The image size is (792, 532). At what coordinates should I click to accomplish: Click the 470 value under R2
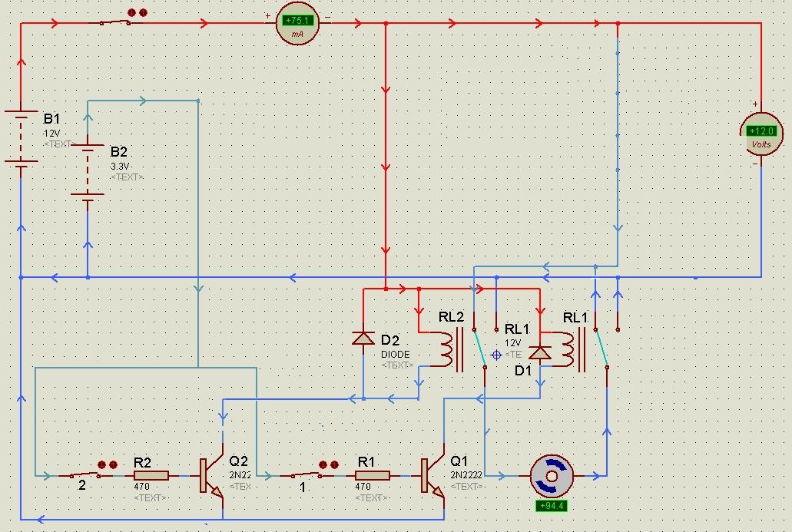[142, 487]
